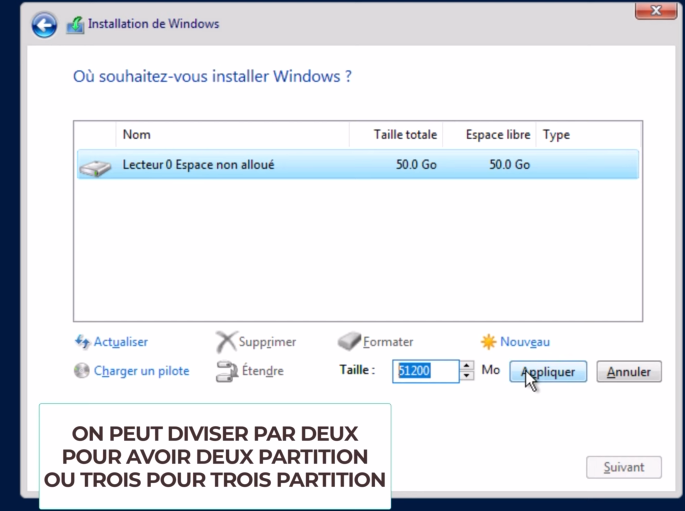Viewport: 685px width, 511px height.
Task: Click the Supprimer X icon
Action: pos(226,342)
